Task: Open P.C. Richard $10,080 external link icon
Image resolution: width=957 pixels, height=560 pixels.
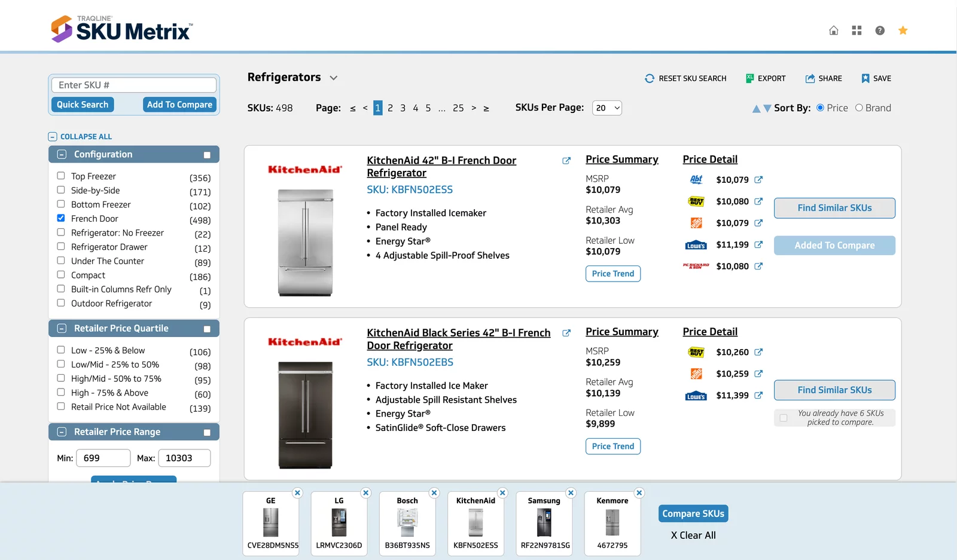Action: pyautogui.click(x=758, y=266)
